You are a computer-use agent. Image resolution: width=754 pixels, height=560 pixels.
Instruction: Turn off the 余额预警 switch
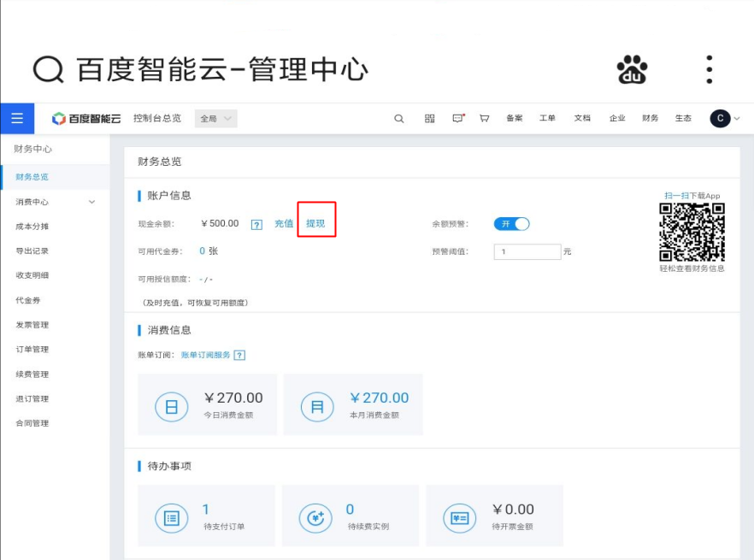tap(511, 224)
